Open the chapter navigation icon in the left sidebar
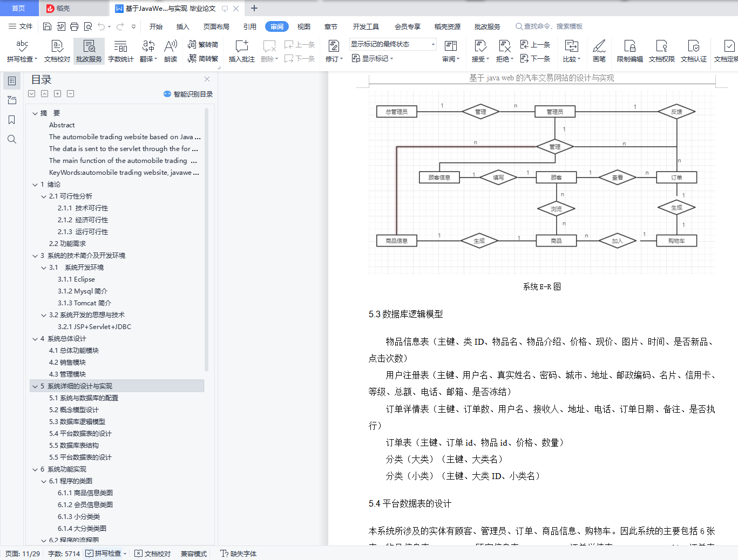738x560 pixels. click(x=12, y=100)
